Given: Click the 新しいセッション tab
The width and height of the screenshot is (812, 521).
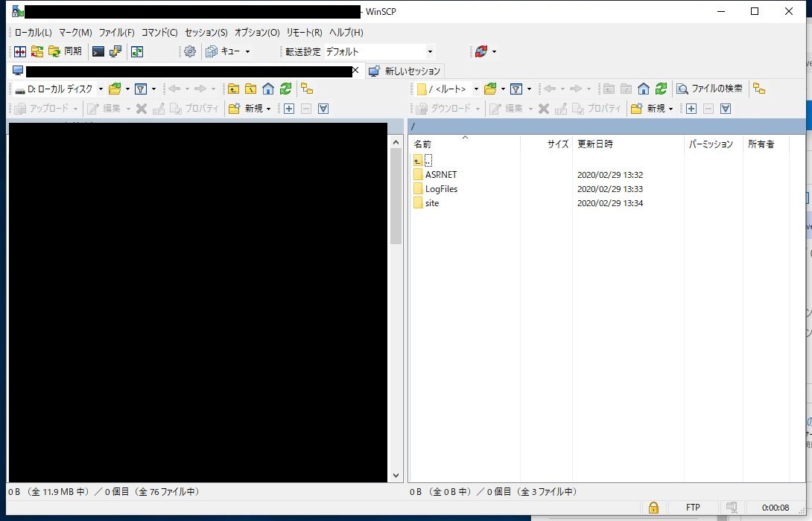Looking at the screenshot, I should click(x=405, y=71).
